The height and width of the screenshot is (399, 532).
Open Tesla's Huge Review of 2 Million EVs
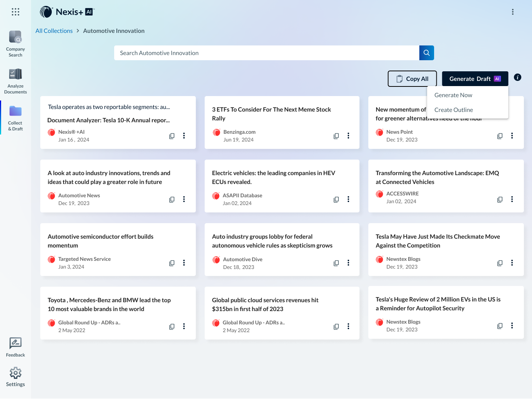438,304
